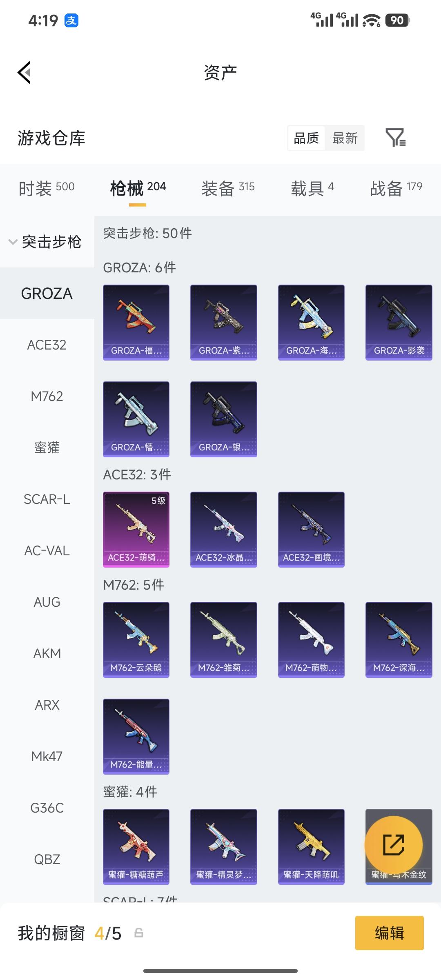Image resolution: width=441 pixels, height=980 pixels.
Task: Select Mk47 in the weapon sidebar
Action: 47,757
